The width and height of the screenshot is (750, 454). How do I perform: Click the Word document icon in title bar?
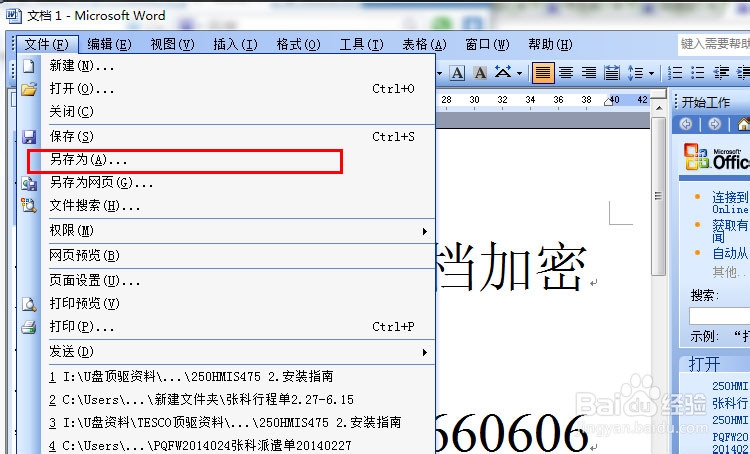coord(13,15)
